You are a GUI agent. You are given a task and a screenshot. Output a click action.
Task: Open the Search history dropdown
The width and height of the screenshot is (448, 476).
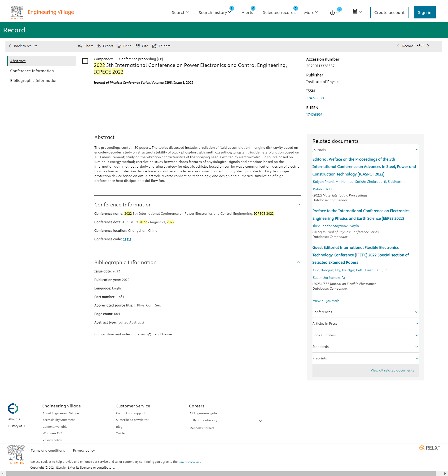215,13
